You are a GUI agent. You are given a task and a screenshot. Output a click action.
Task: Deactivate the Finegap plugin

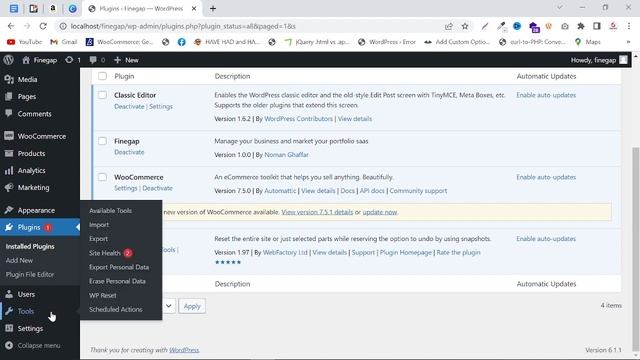point(129,152)
